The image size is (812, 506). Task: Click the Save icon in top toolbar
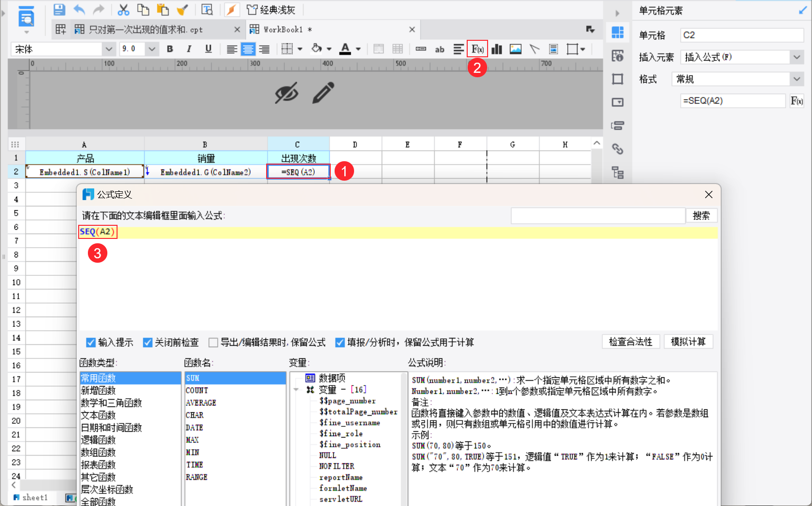coord(59,10)
